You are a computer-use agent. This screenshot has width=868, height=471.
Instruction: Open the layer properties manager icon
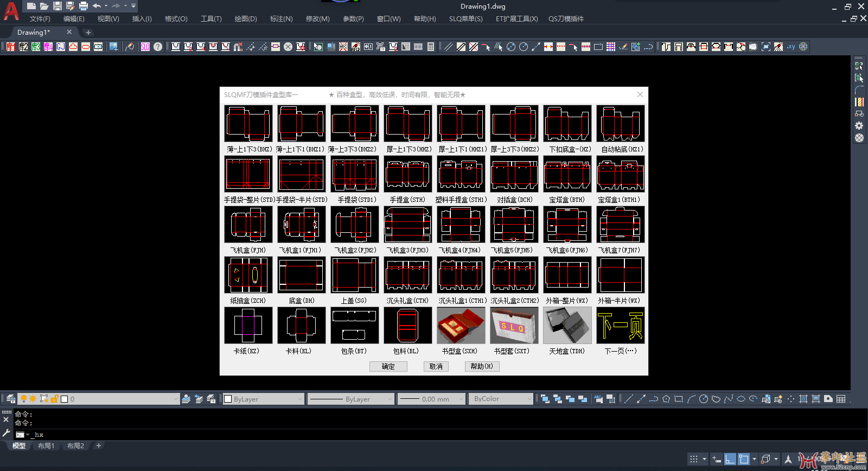[x=10, y=399]
